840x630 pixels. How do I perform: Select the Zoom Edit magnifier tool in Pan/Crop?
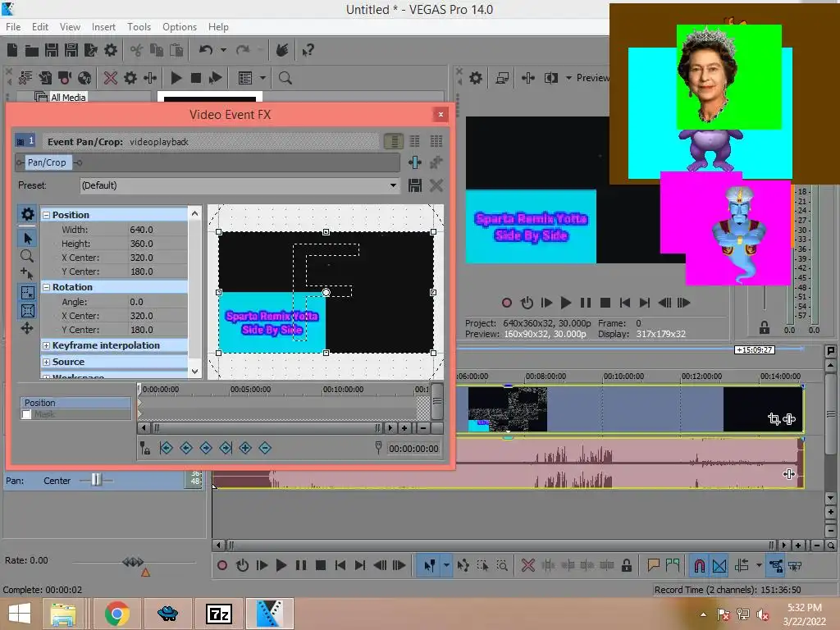27,256
